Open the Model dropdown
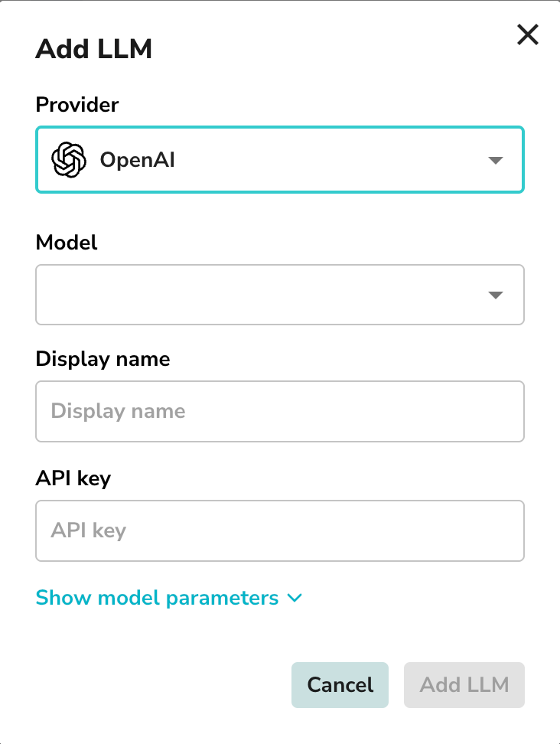Viewport: 560px width, 744px height. (279, 295)
